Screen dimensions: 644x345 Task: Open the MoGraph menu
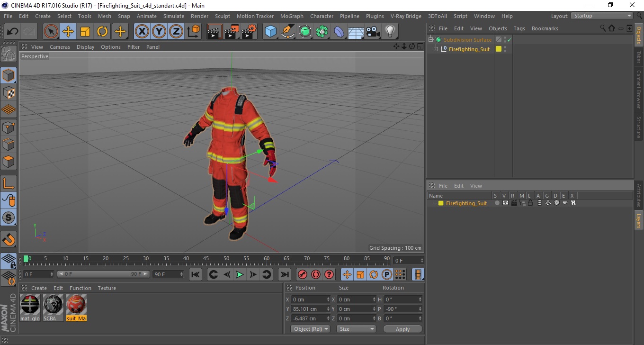pos(292,16)
